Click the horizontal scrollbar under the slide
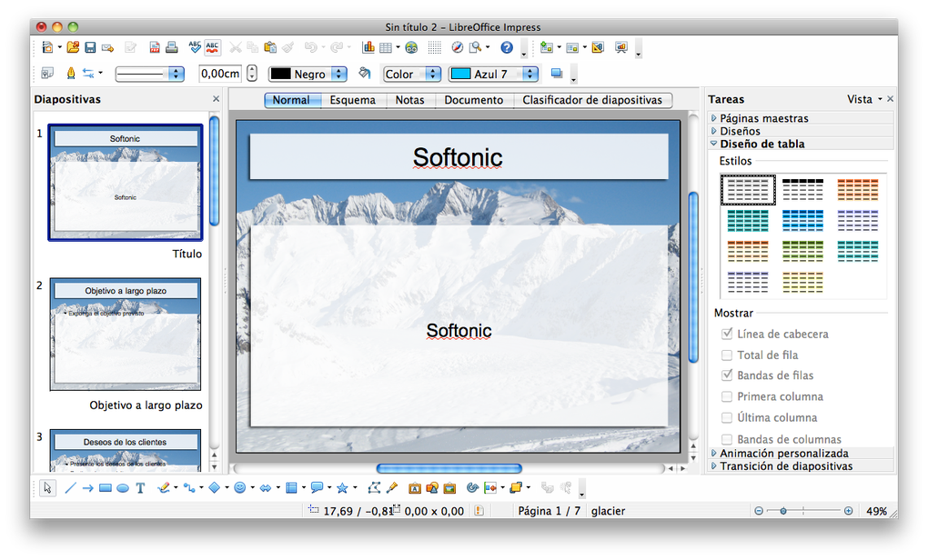The height and width of the screenshot is (560, 928). click(x=449, y=468)
